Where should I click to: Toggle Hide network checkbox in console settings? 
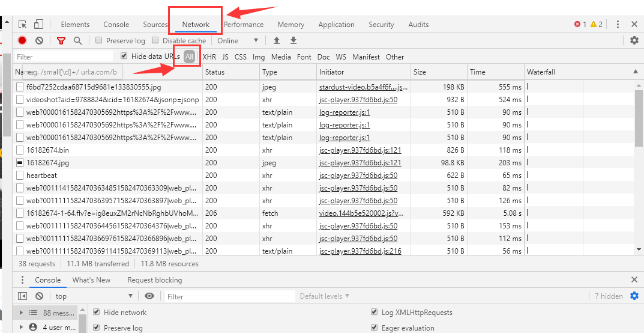point(96,312)
